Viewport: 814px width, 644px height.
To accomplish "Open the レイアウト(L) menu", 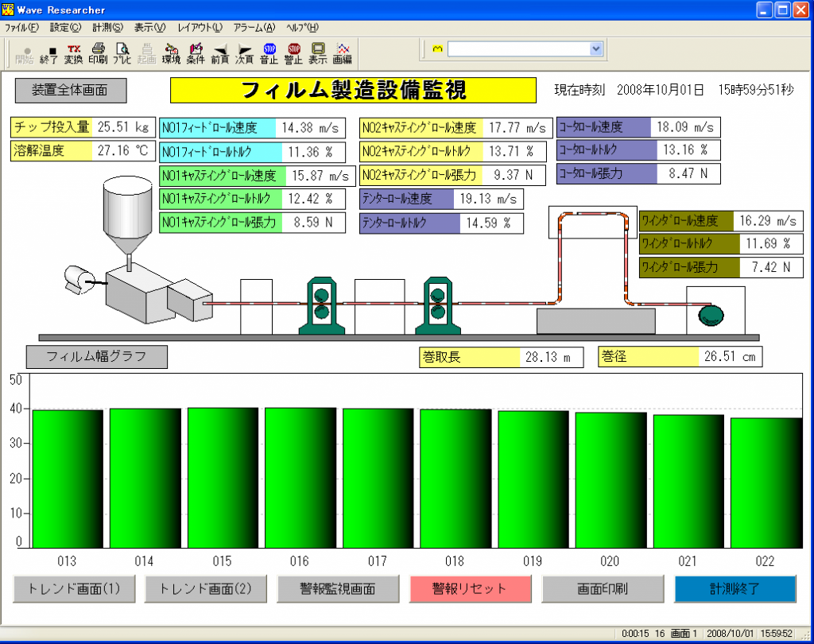I will click(x=200, y=28).
